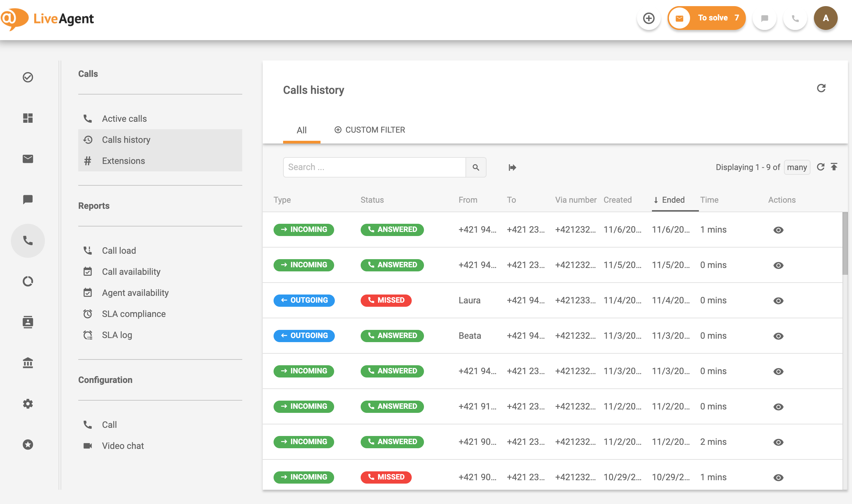This screenshot has width=852, height=504.
Task: Click eye icon for Laura's missed call
Action: click(x=778, y=301)
